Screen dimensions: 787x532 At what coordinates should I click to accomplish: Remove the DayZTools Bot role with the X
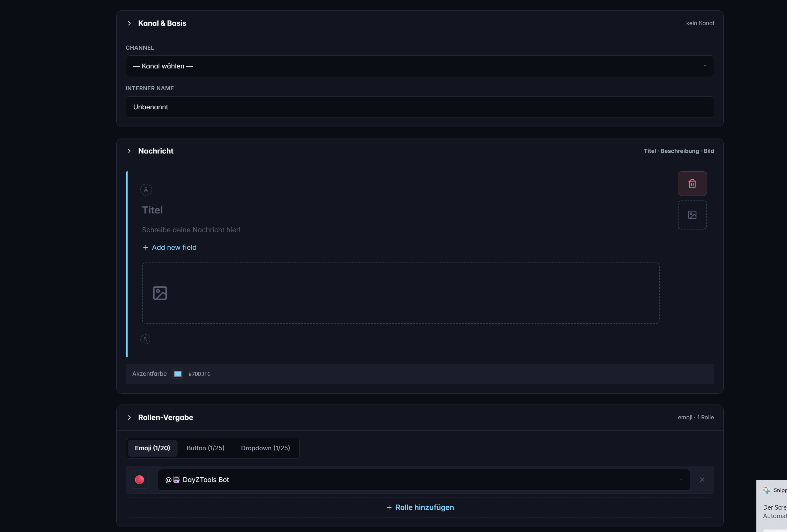[702, 480]
